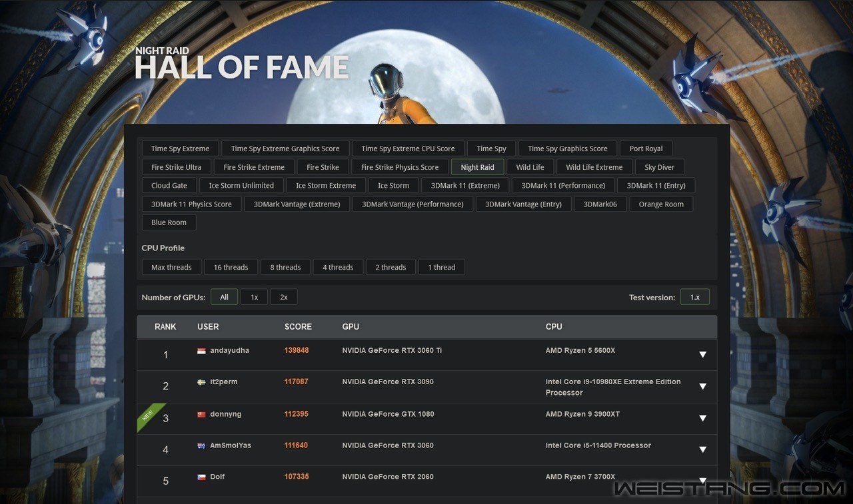Open 3DMark Vantage (Entry) tab
This screenshot has width=853, height=504.
(523, 204)
